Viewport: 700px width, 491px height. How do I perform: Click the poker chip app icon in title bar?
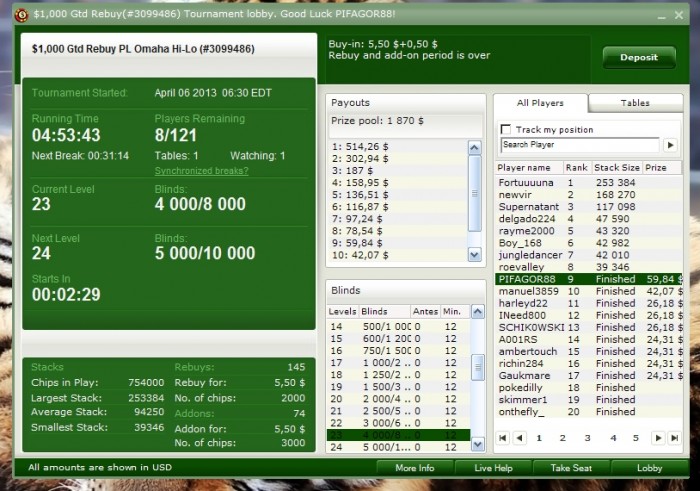pyautogui.click(x=21, y=14)
